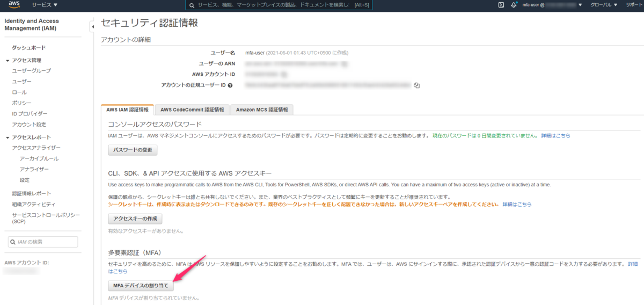The image size is (644, 305).
Task: Open ユーザーグループ in the sidebar
Action: click(x=32, y=70)
